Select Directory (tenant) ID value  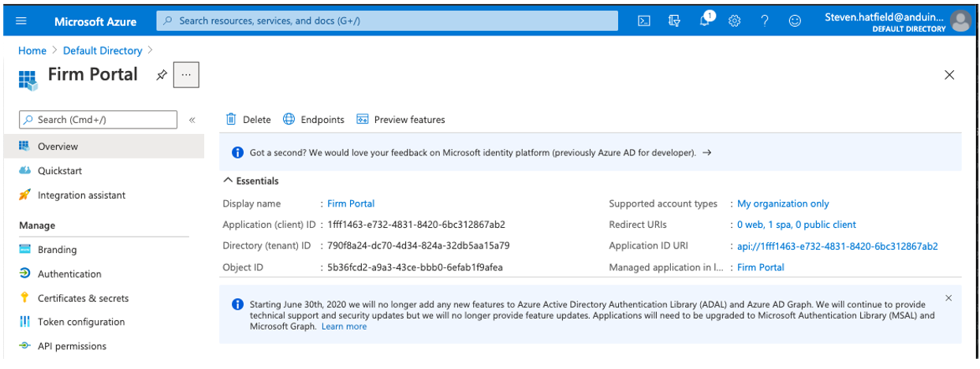click(x=419, y=247)
